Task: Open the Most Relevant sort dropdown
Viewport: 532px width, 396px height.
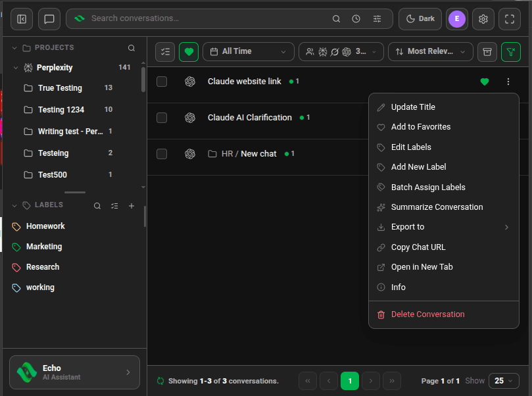Action: pyautogui.click(x=430, y=52)
